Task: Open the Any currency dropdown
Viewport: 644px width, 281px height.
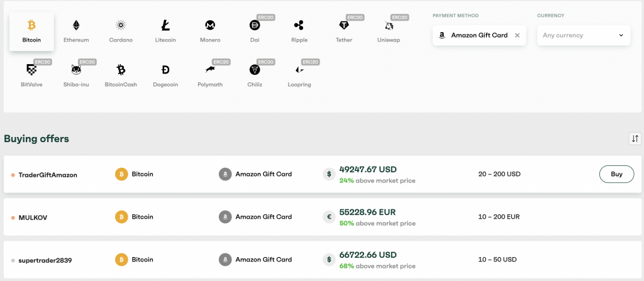Action: pos(584,35)
